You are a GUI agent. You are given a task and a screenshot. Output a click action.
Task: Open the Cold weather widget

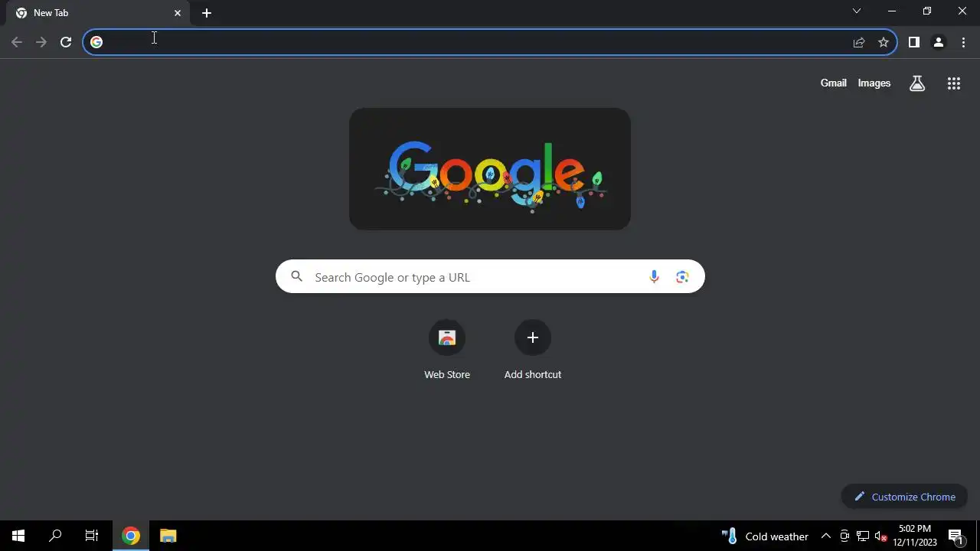click(764, 536)
